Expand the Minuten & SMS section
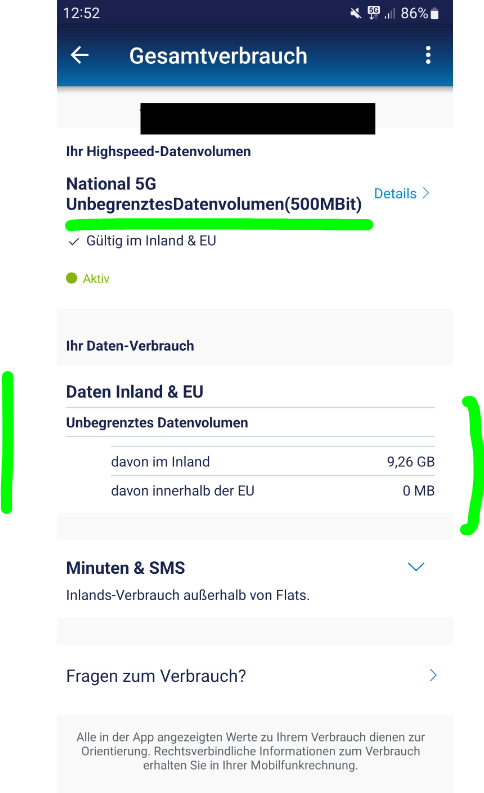 click(x=416, y=567)
